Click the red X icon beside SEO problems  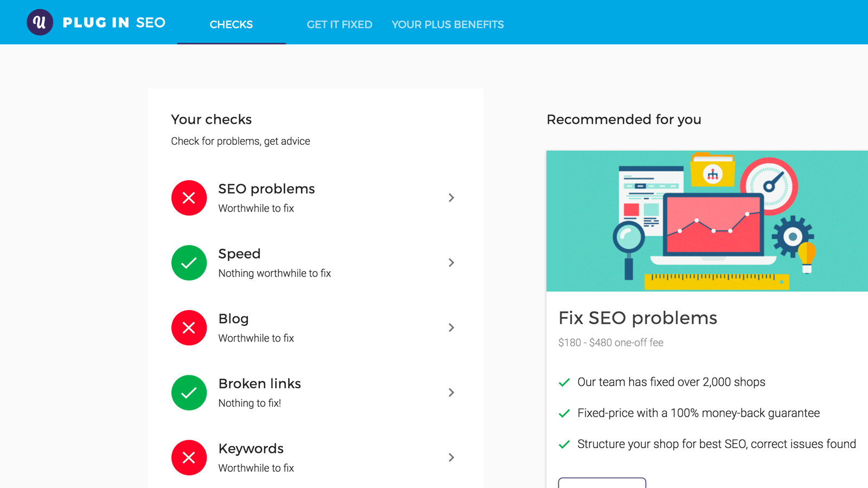pyautogui.click(x=189, y=197)
